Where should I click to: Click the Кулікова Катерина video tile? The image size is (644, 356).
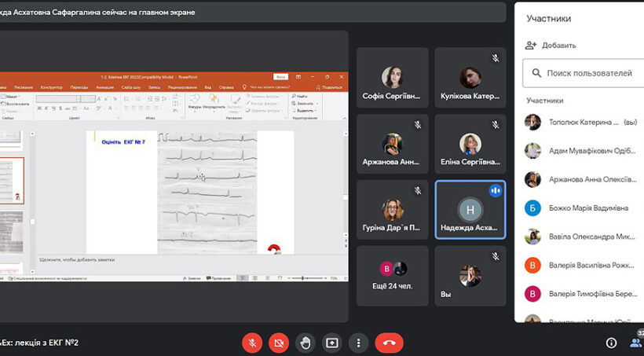[x=470, y=78]
